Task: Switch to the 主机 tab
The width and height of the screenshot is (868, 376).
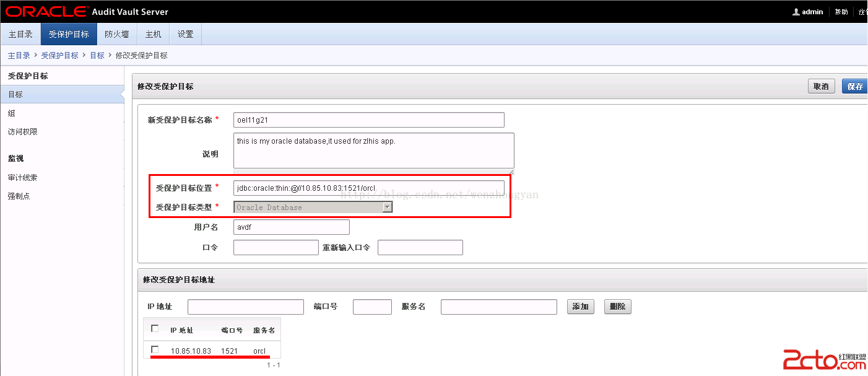Action: [154, 34]
